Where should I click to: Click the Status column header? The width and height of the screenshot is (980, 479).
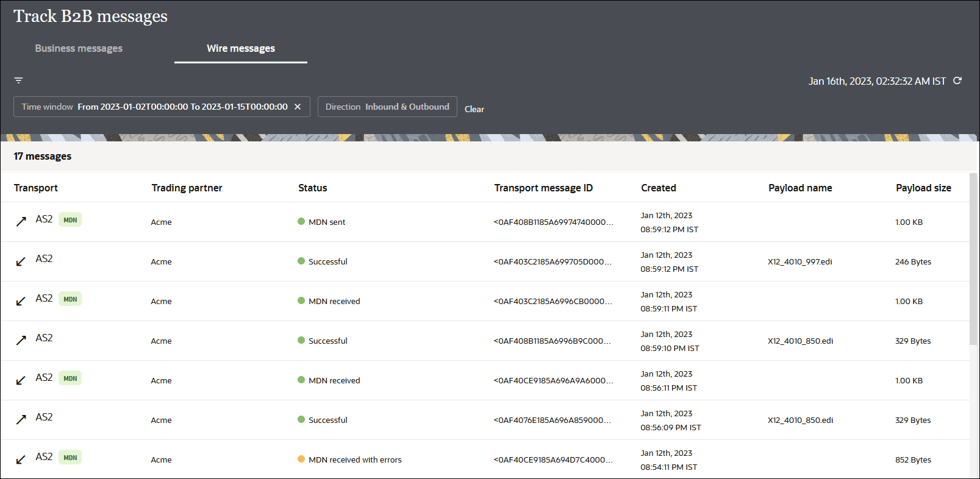313,188
